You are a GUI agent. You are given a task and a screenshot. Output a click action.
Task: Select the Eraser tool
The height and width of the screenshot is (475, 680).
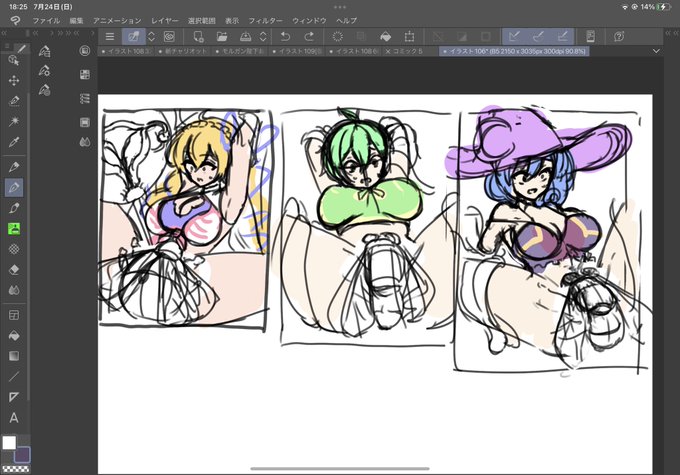click(x=14, y=269)
